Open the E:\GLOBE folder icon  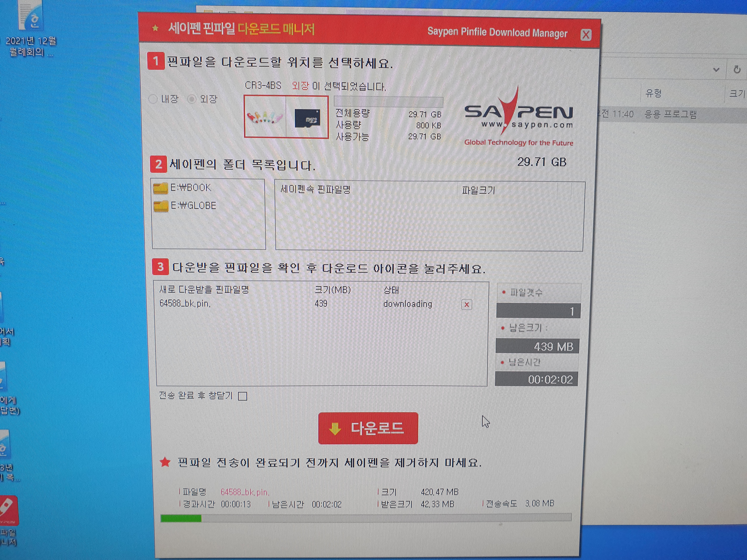point(161,206)
